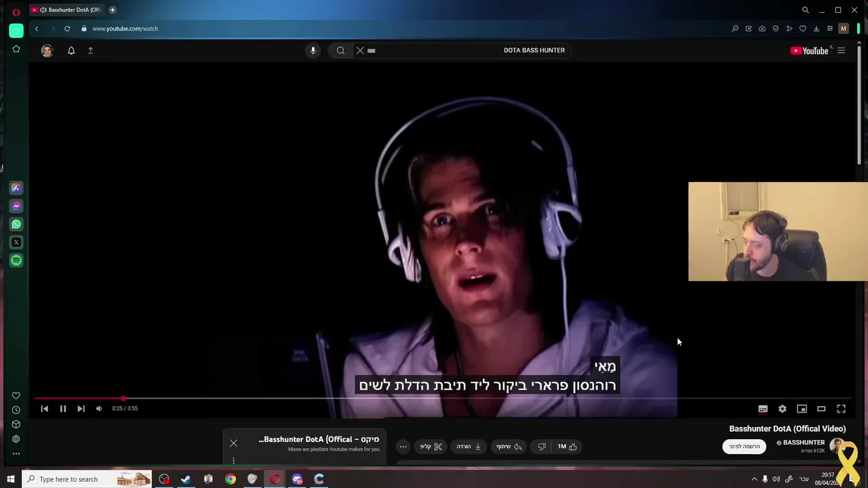
Task: Open Steam from the taskbar
Action: coord(186,479)
